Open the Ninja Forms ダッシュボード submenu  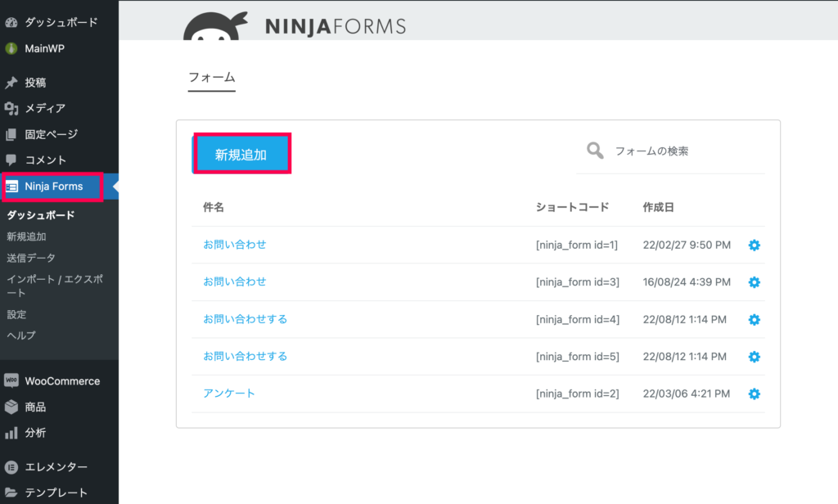pyautogui.click(x=41, y=215)
